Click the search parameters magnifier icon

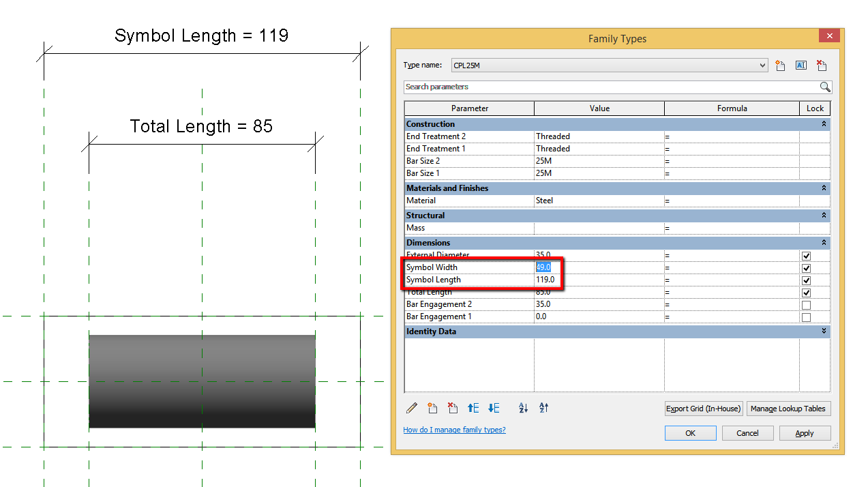coord(825,87)
